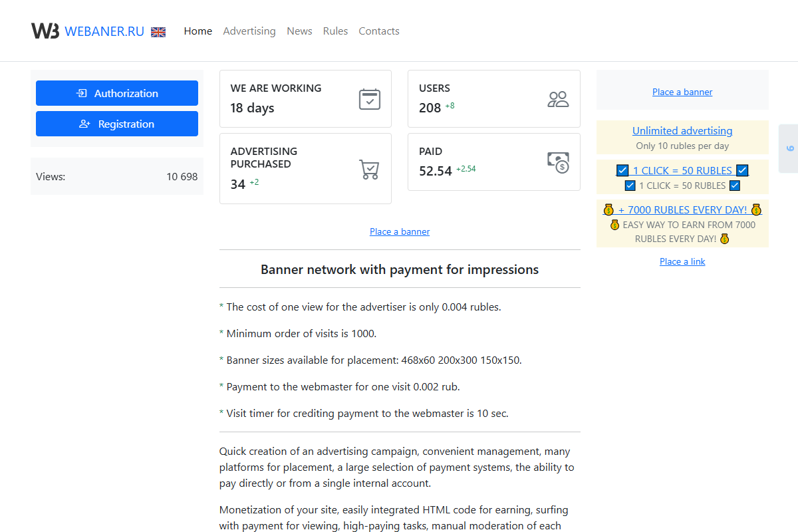Image resolution: width=798 pixels, height=532 pixels.
Task: Click the calendar icon on WE ARE WORKING card
Action: pyautogui.click(x=369, y=98)
